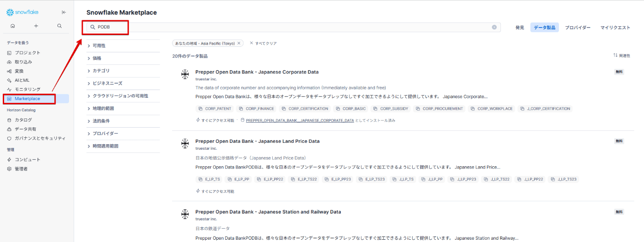The image size is (644, 242).
Task: Switch to the マイリクエスト tab
Action: coord(615,28)
